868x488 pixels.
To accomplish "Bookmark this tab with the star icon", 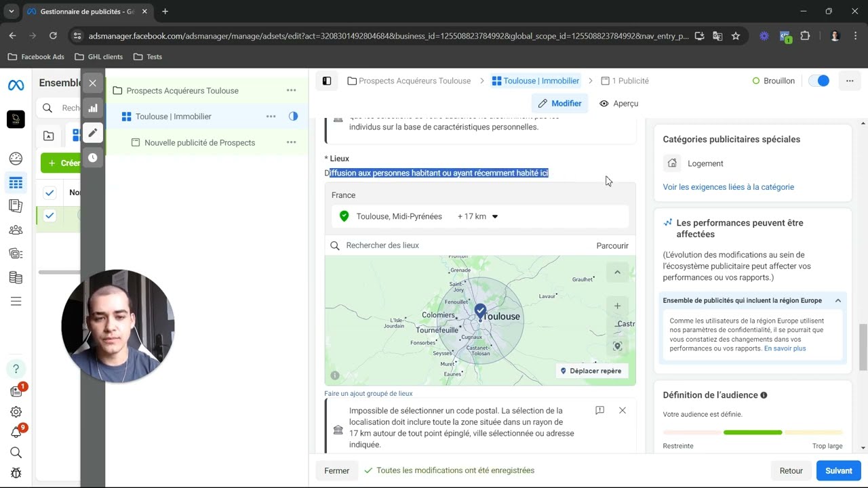I will coord(736,36).
